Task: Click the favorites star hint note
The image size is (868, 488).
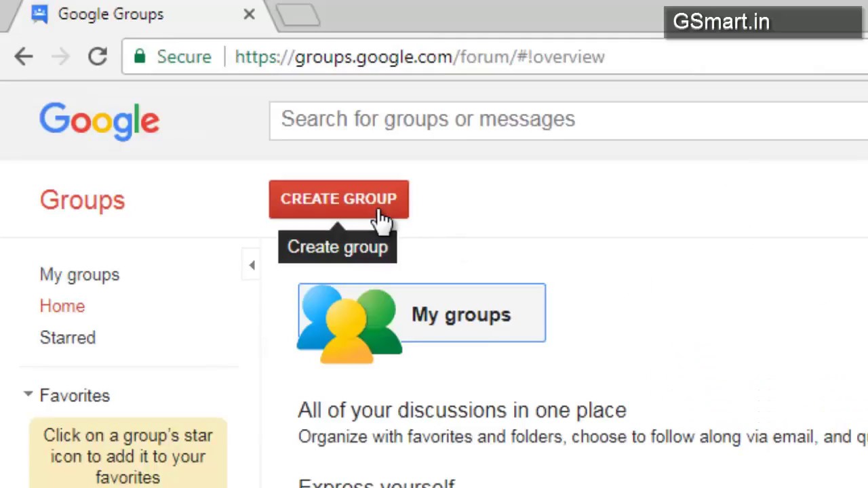Action: click(x=127, y=453)
